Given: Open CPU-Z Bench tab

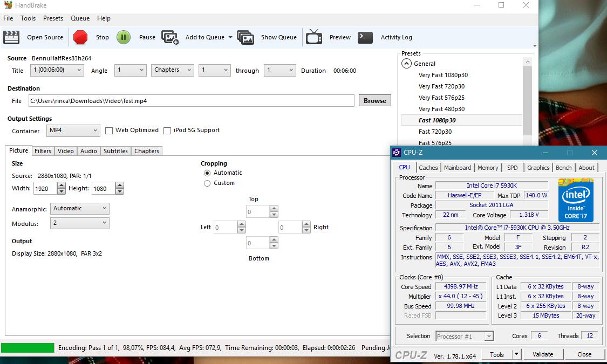Looking at the screenshot, I should pyautogui.click(x=564, y=168).
